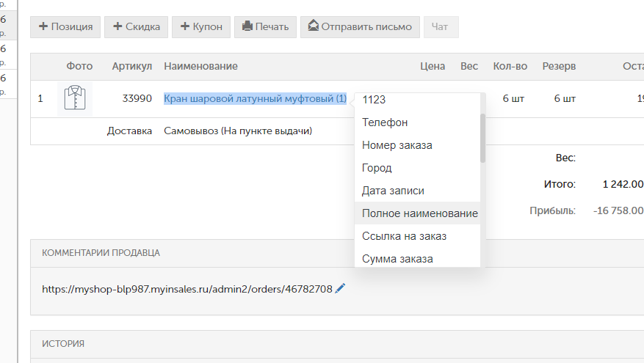This screenshot has width=644, height=363.
Task: Click the dropdown list scrollbar thumb
Action: click(482, 137)
